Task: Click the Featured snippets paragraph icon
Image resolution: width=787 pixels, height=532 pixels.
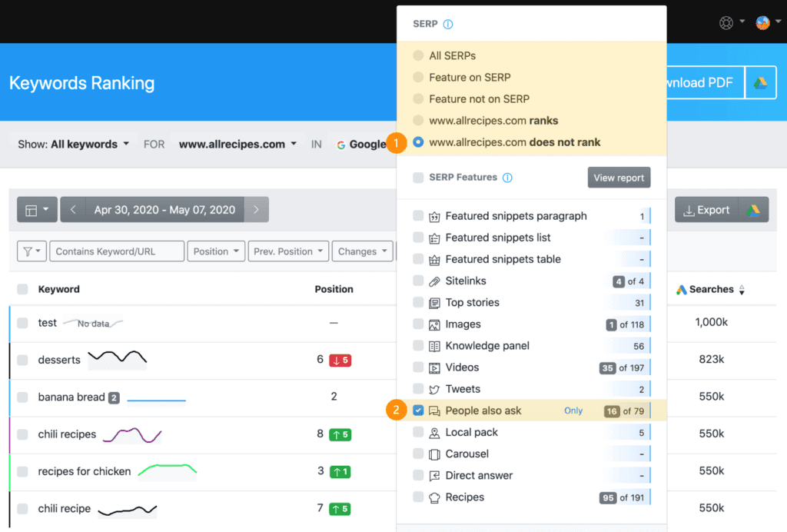Action: pyautogui.click(x=434, y=217)
